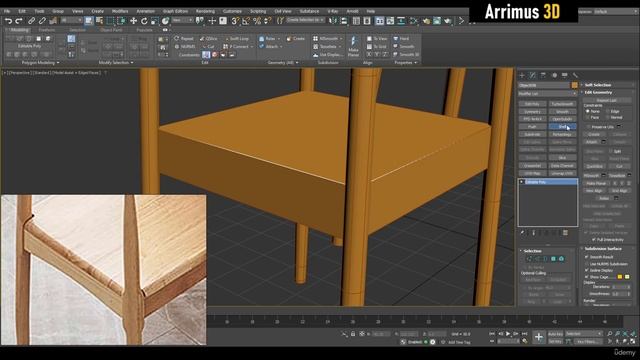Expand the Geometry (All) panel arrow
Screen dimensions: 640x360
click(297, 62)
